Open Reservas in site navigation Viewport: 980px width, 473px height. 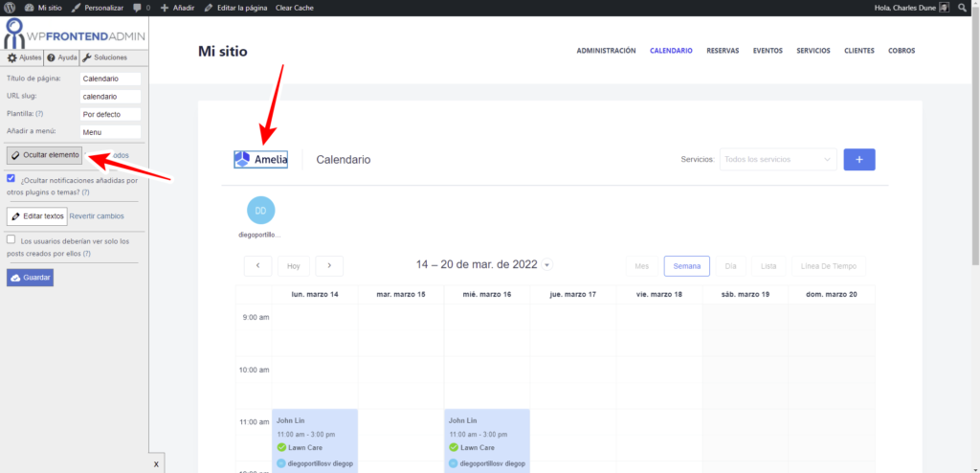tap(723, 51)
